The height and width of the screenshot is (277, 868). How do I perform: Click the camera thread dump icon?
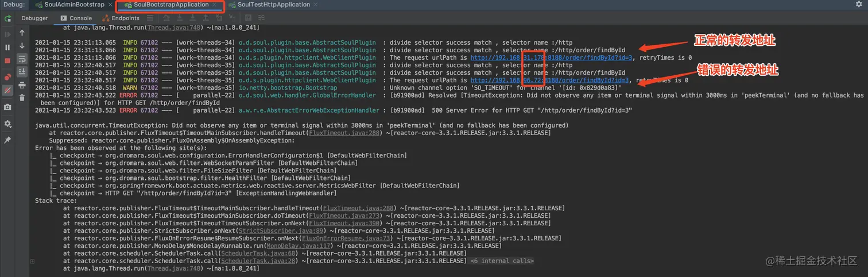pos(7,107)
